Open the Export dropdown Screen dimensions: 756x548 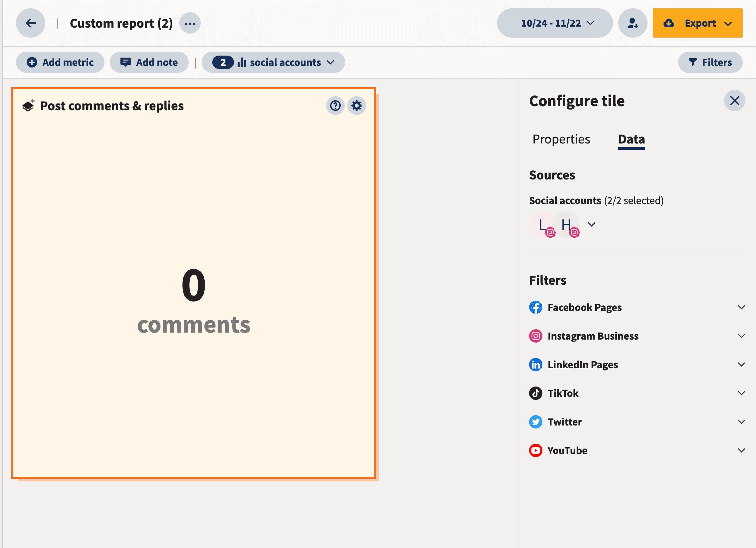click(697, 23)
